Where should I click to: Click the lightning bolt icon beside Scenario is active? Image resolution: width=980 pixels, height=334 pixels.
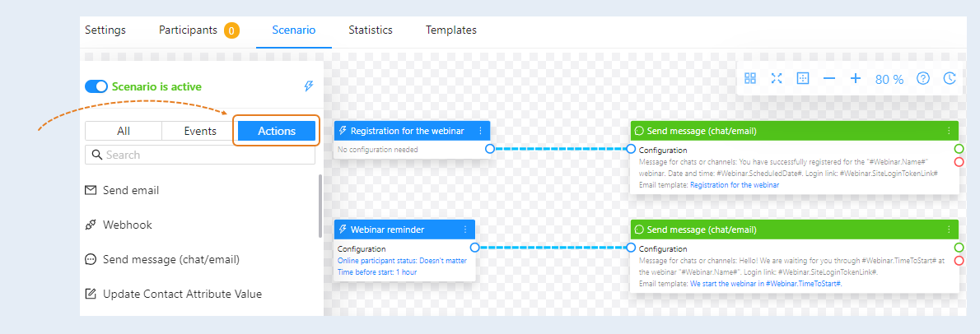(309, 86)
